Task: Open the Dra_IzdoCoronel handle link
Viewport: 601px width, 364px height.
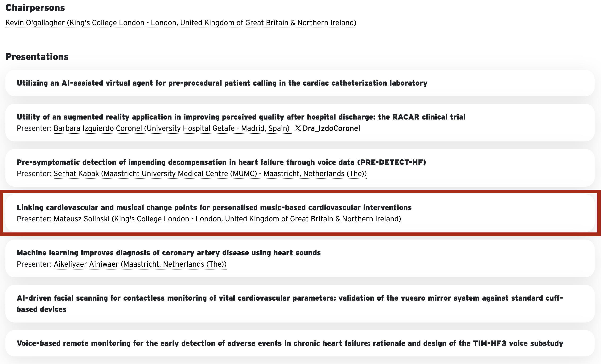Action: [331, 128]
